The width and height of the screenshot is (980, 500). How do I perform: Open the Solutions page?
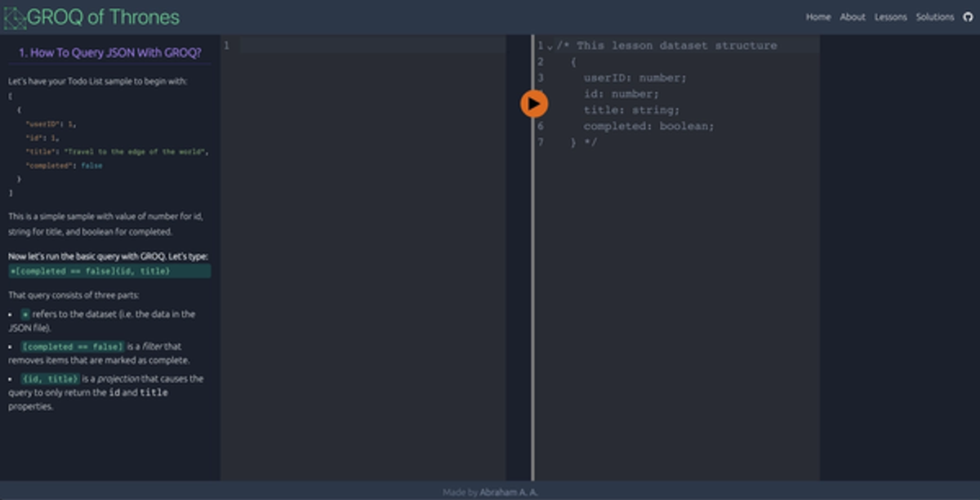point(934,16)
